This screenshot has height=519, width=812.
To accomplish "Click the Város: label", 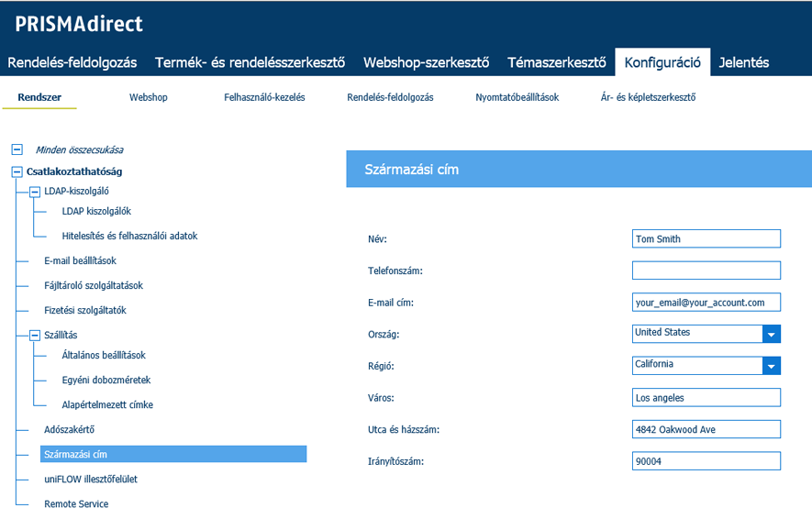I will coord(381,398).
